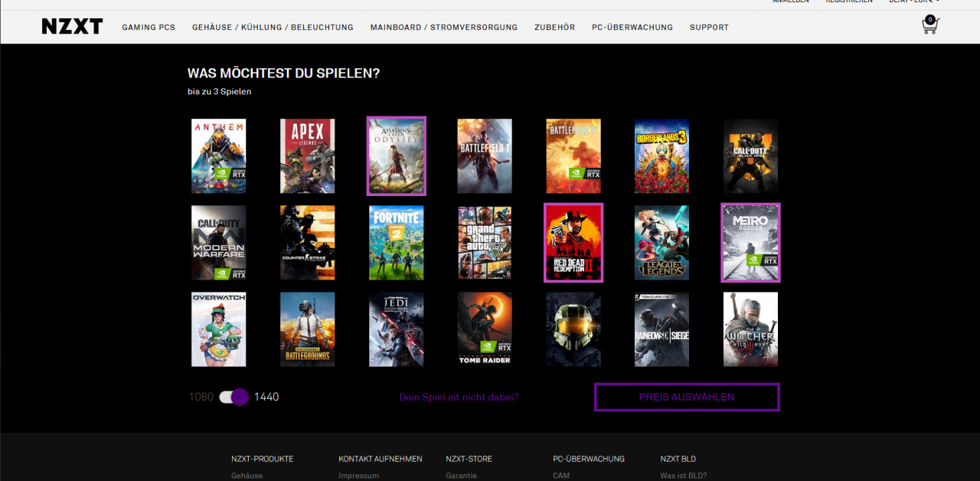Open PC-Überwachung in the top navigation
Viewport: 980px width, 481px height.
pyautogui.click(x=632, y=28)
